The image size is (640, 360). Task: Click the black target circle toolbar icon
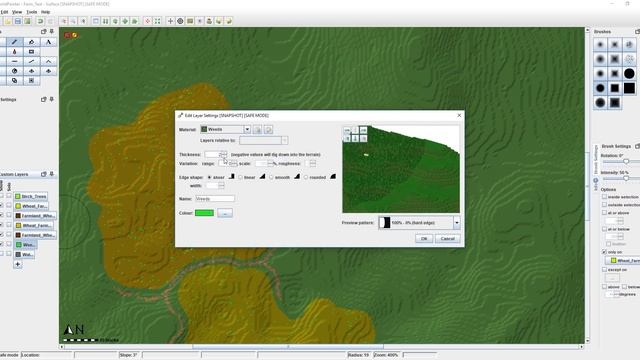click(x=180, y=21)
